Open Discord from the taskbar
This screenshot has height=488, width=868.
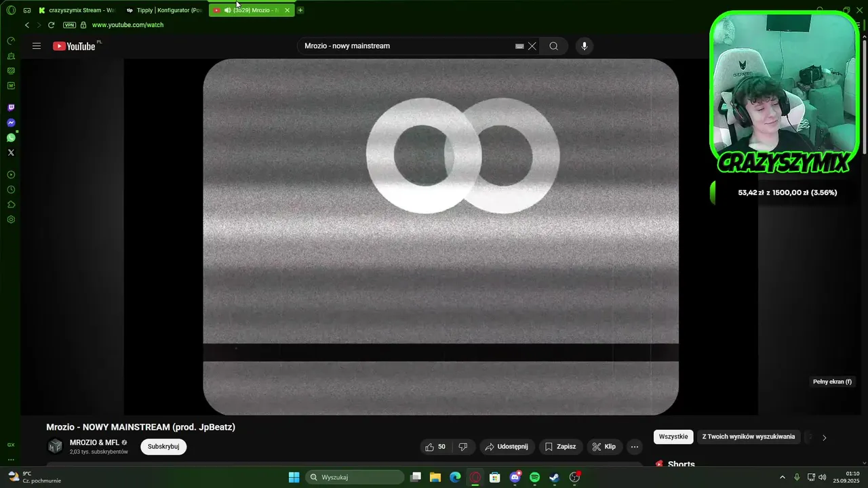coord(515,477)
